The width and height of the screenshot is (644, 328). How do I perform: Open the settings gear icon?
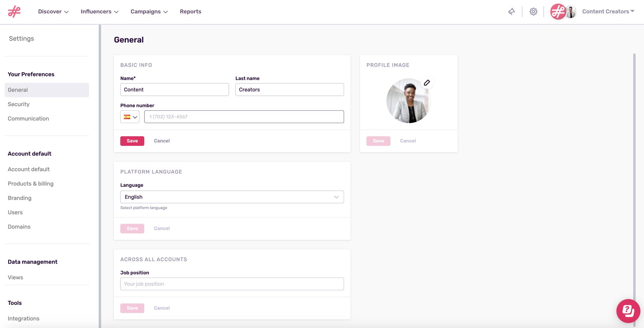[x=534, y=12]
